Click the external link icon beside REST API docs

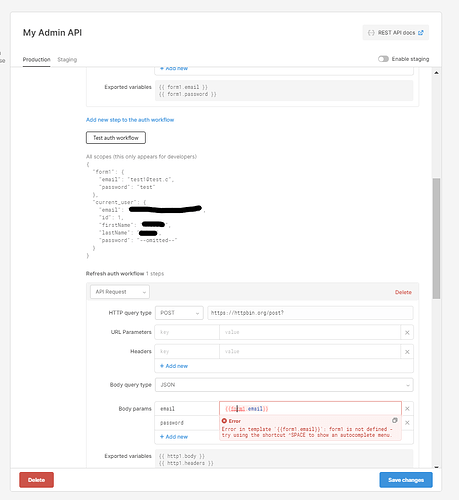pyautogui.click(x=421, y=33)
